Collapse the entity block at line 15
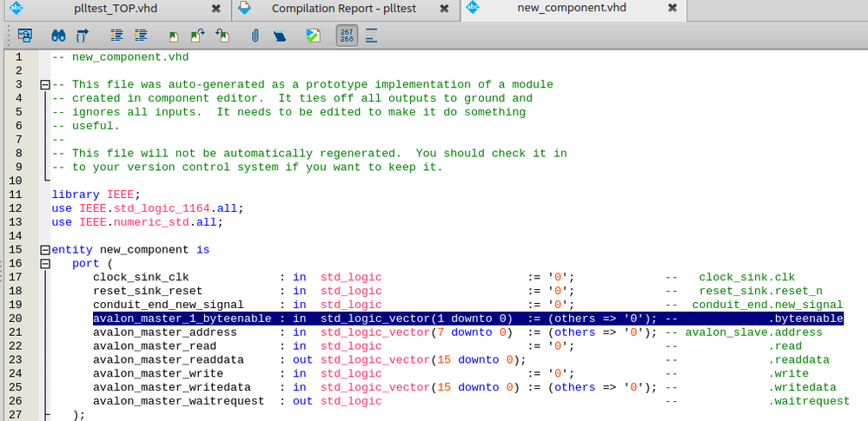 click(45, 250)
